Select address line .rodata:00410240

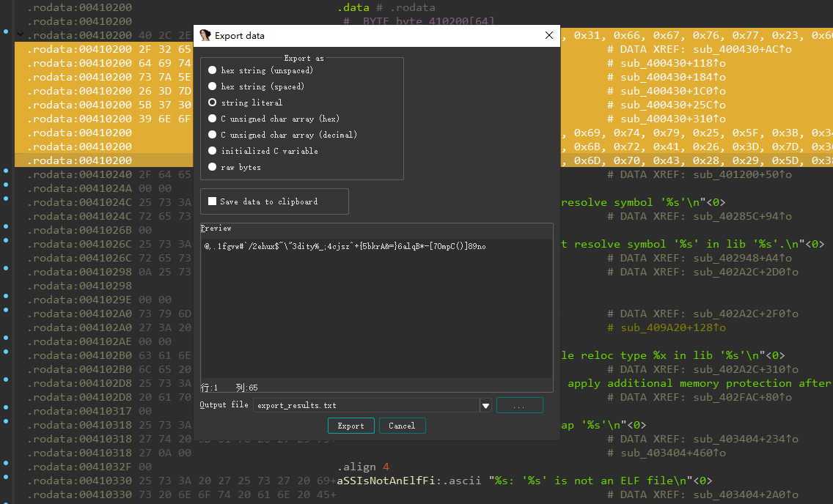[x=80, y=174]
